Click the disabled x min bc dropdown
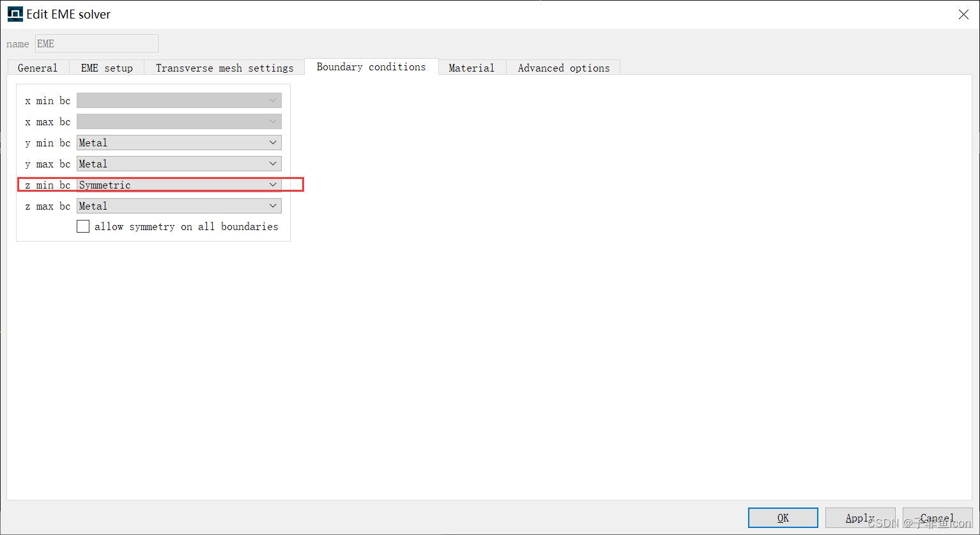Viewport: 980px width, 535px height. pos(179,100)
